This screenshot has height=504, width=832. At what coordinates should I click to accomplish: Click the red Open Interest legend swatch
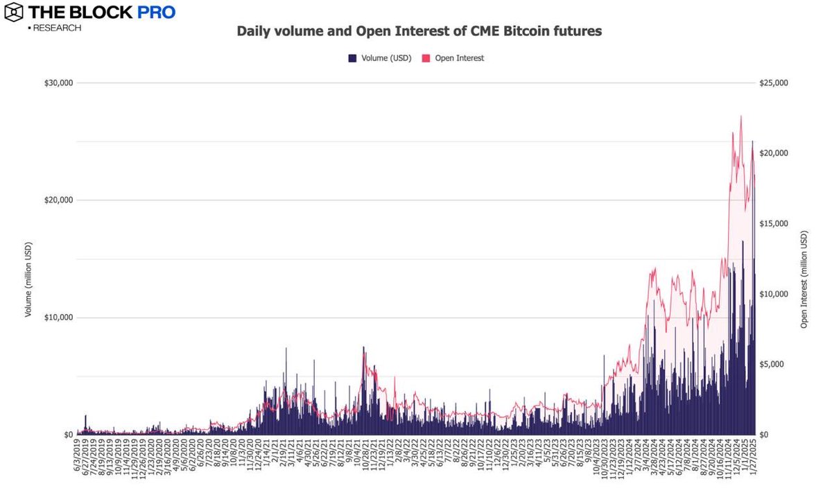(x=427, y=58)
